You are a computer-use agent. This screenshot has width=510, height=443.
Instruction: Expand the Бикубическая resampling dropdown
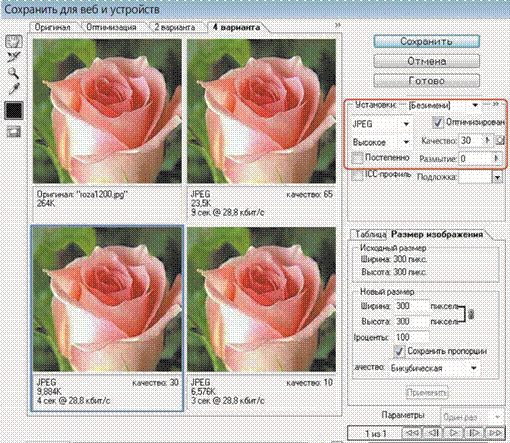tap(434, 368)
